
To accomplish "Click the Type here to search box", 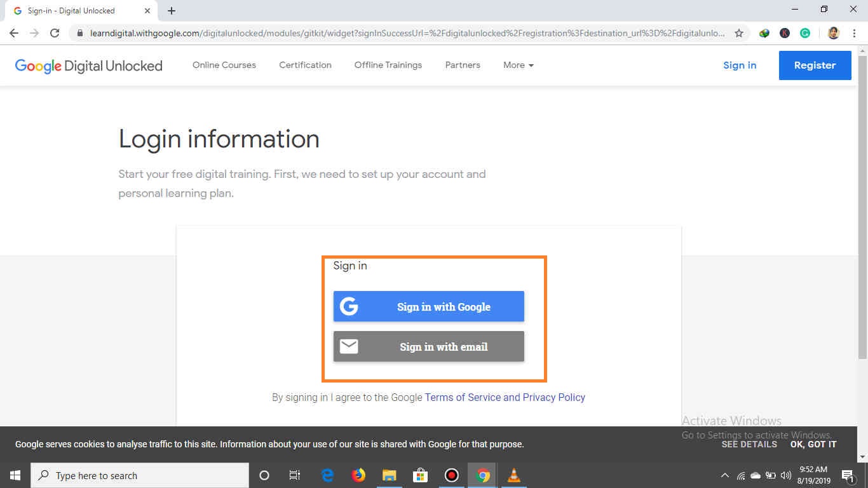I will 140,475.
